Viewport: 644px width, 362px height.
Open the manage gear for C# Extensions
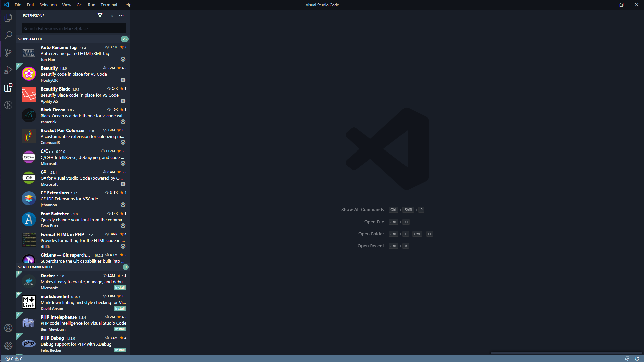123,205
